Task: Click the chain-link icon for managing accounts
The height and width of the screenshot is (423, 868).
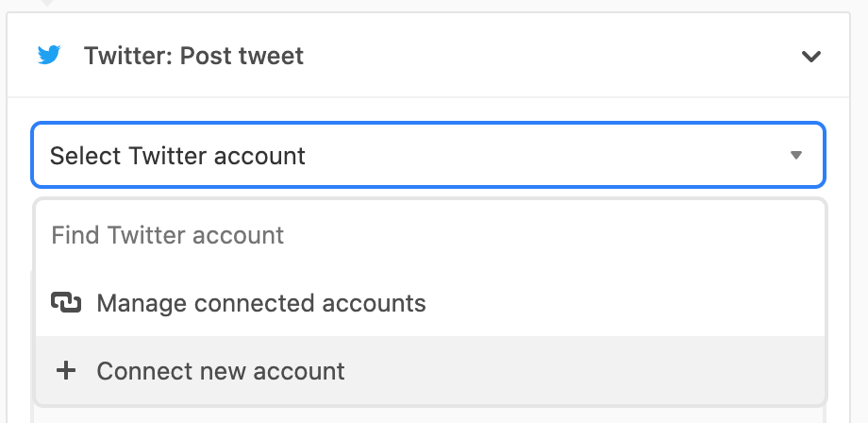Action: [65, 303]
